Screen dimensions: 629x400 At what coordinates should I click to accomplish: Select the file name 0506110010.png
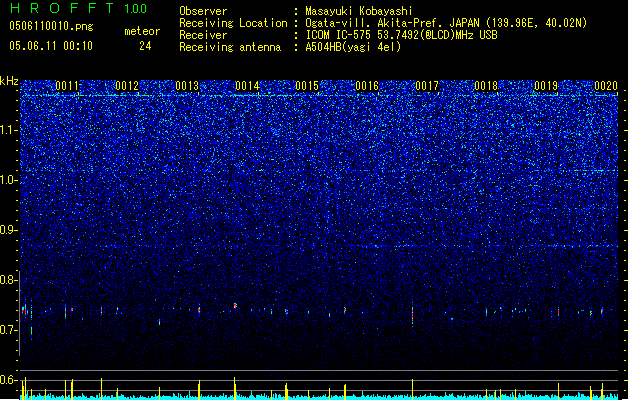click(51, 26)
